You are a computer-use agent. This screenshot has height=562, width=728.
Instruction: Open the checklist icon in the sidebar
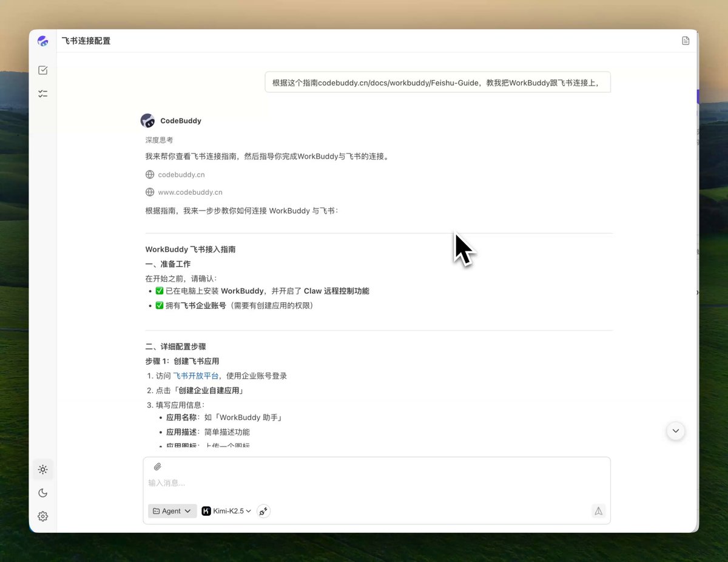click(x=42, y=93)
